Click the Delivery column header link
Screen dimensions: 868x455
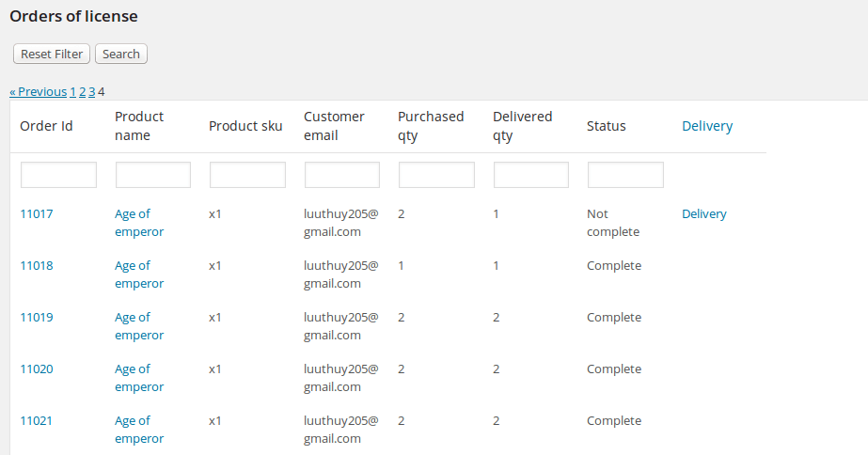[x=706, y=126]
